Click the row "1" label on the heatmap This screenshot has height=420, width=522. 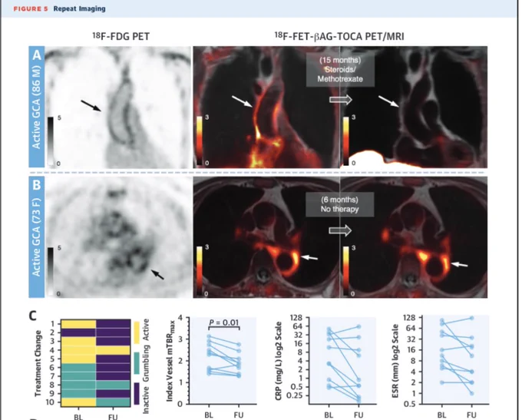[x=52, y=324]
